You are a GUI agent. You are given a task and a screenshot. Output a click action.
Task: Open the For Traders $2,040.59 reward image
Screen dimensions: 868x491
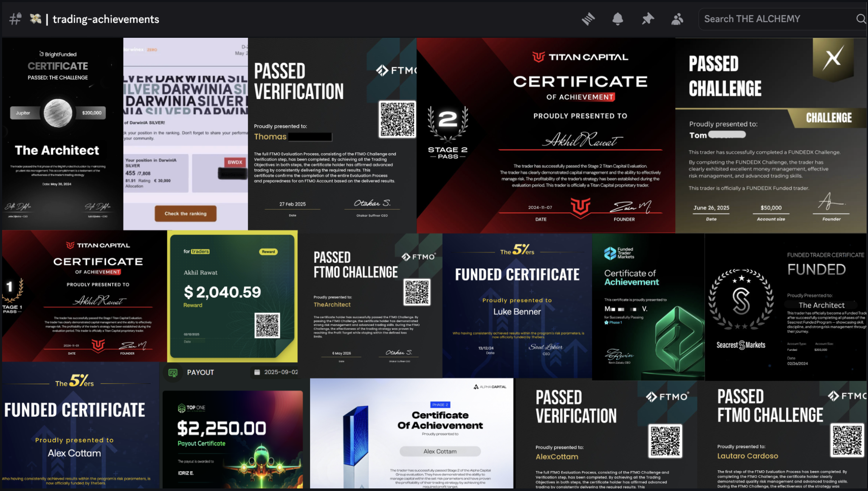232,296
